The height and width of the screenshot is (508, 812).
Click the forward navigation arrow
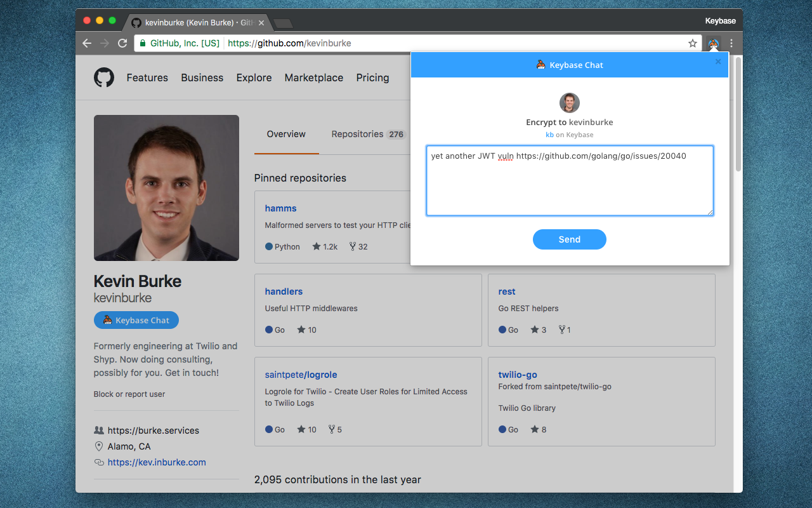coord(105,43)
